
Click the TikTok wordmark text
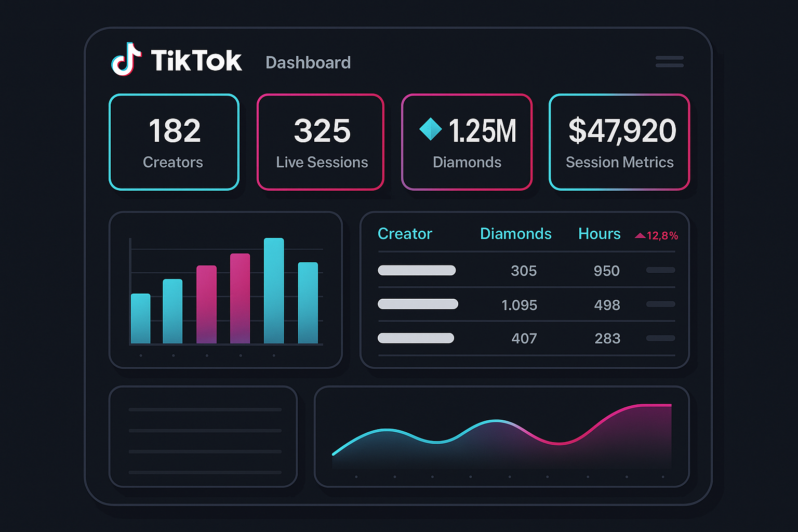click(196, 61)
